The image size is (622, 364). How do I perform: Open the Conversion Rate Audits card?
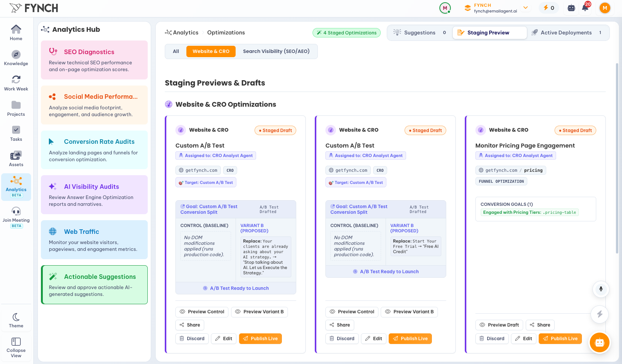(94, 150)
